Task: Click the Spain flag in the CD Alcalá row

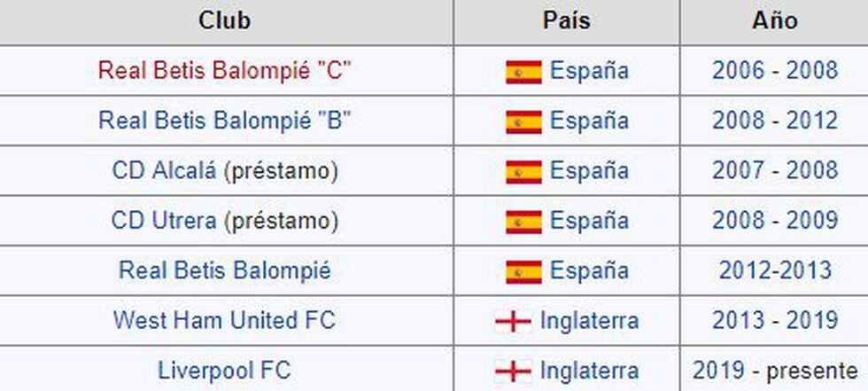Action: [x=523, y=171]
